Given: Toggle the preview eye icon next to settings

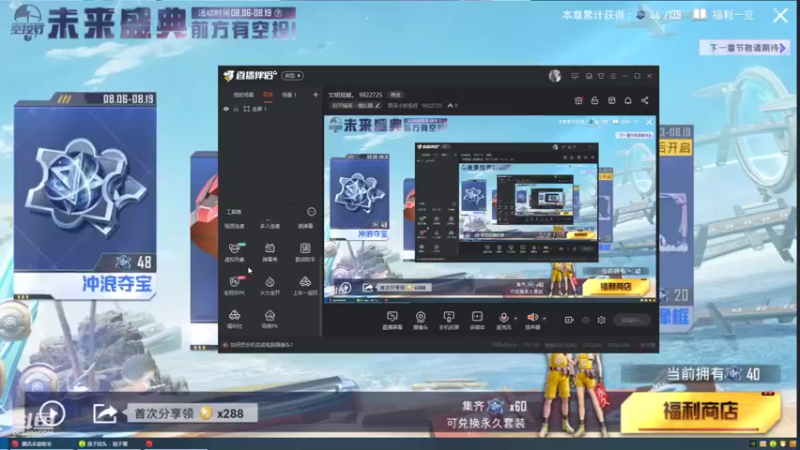Looking at the screenshot, I should point(586,320).
